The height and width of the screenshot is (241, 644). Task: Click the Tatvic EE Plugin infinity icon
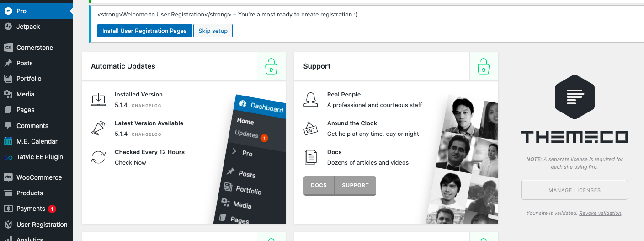pyautogui.click(x=8, y=157)
